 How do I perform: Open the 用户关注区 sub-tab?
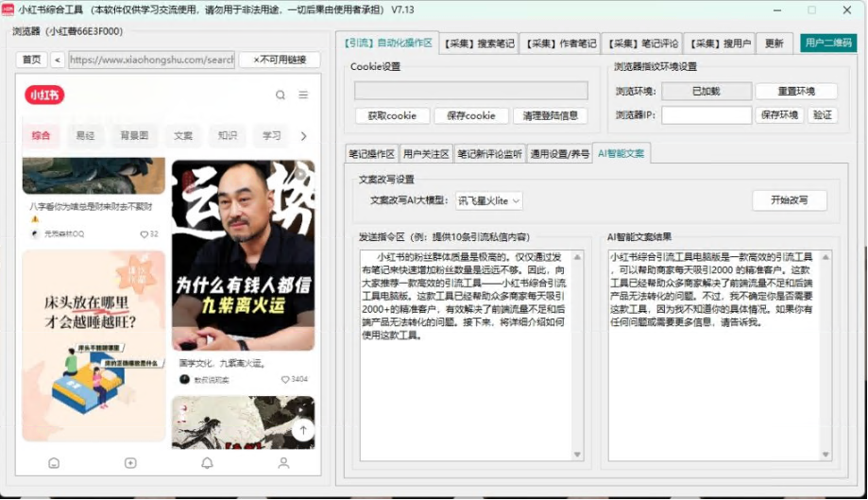click(x=426, y=154)
